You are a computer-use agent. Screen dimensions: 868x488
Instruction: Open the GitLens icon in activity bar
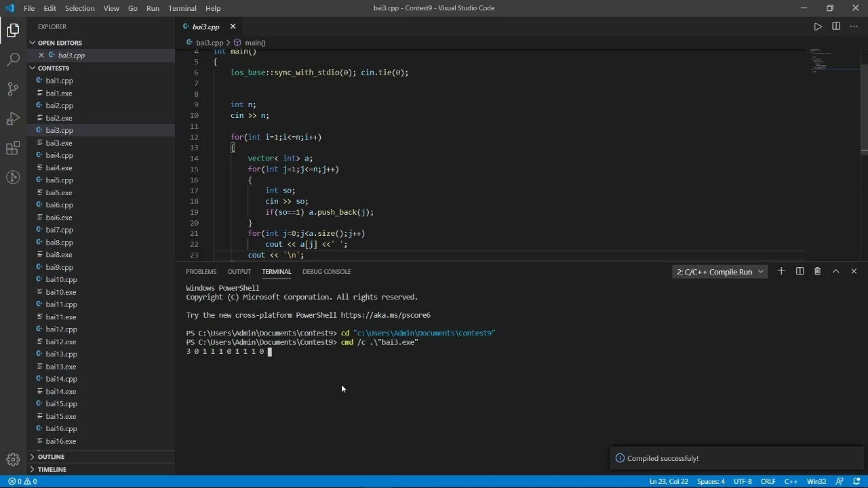coord(13,178)
